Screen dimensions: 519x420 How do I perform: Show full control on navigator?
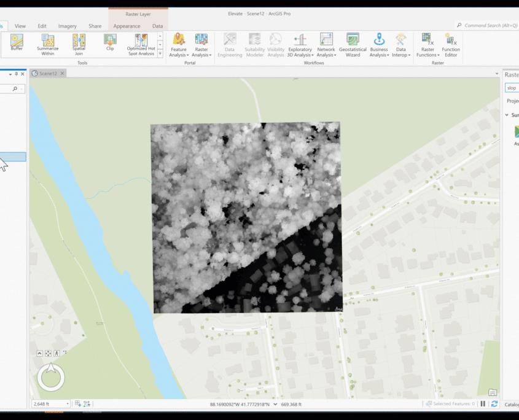(39, 354)
